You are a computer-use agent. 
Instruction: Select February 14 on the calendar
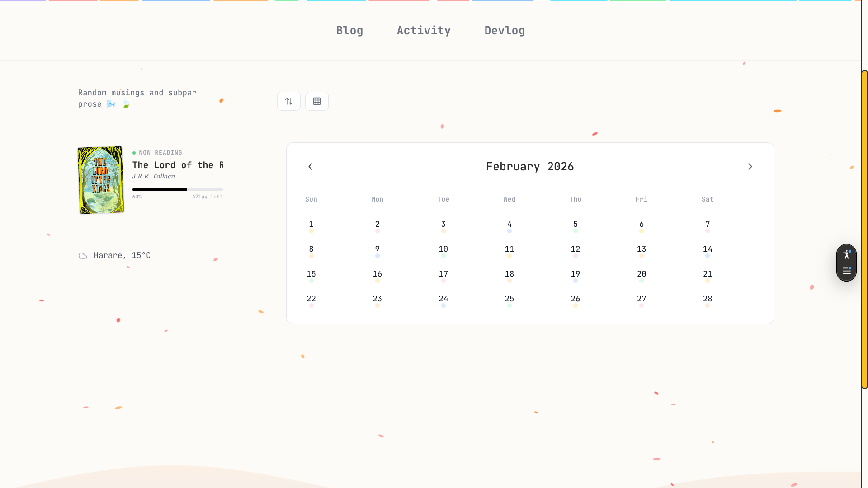[x=707, y=249]
